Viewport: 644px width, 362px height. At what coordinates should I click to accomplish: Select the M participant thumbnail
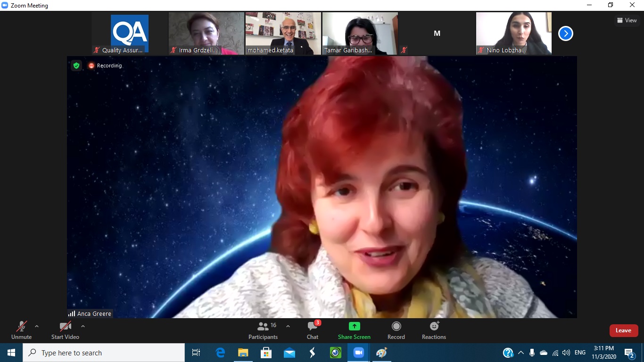[437, 33]
